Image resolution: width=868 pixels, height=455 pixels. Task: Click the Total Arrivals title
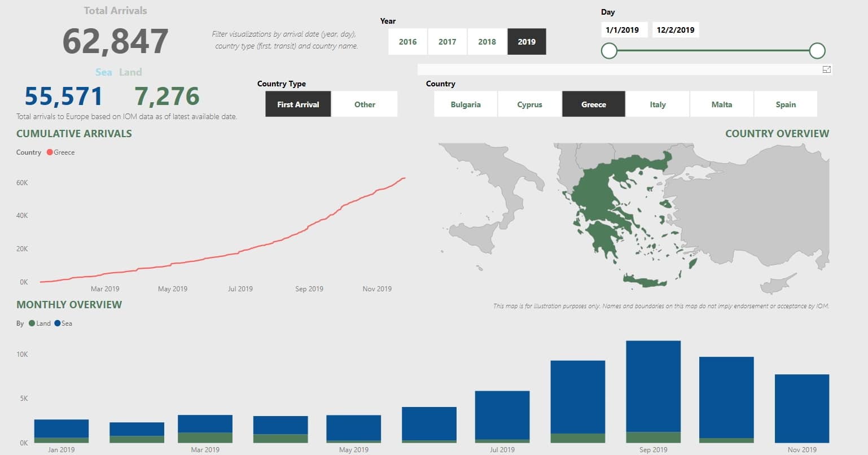point(115,11)
